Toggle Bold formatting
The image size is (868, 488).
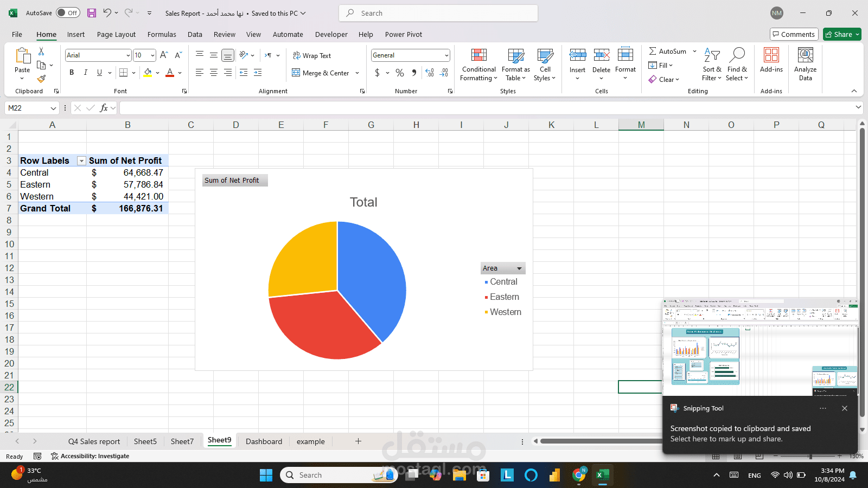point(72,73)
